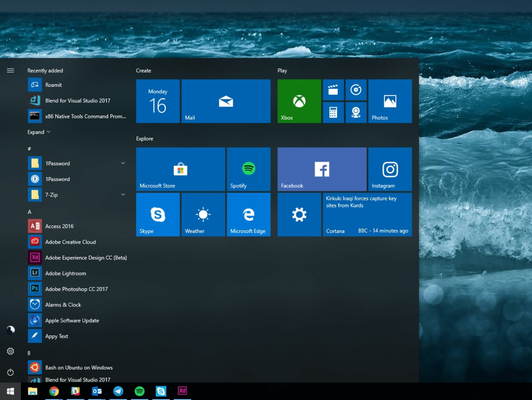
Task: Expand the Recently added list
Action: [x=39, y=132]
